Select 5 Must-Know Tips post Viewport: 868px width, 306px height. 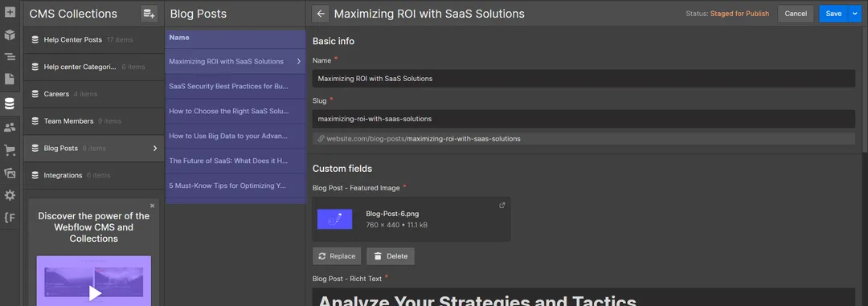click(235, 186)
